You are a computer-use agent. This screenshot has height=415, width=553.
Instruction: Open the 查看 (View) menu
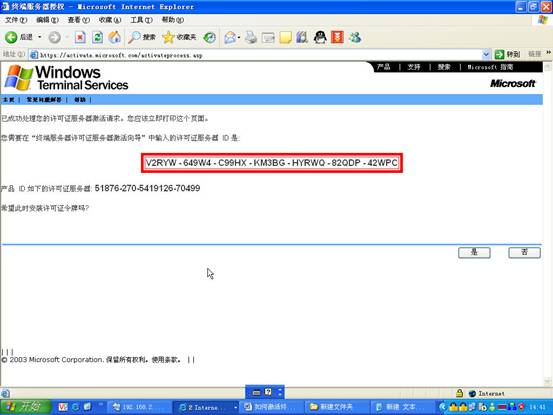point(79,20)
